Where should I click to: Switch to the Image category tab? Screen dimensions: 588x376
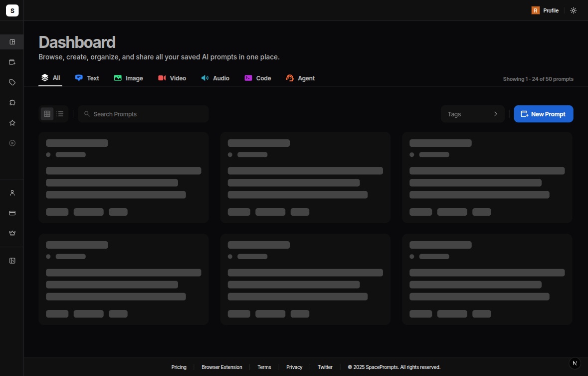coord(128,78)
